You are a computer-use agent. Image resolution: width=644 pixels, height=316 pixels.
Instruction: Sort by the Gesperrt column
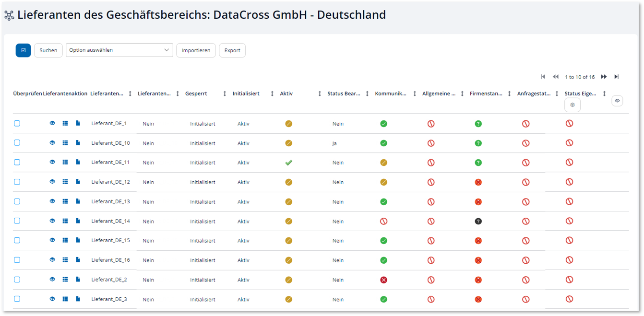[x=225, y=94]
